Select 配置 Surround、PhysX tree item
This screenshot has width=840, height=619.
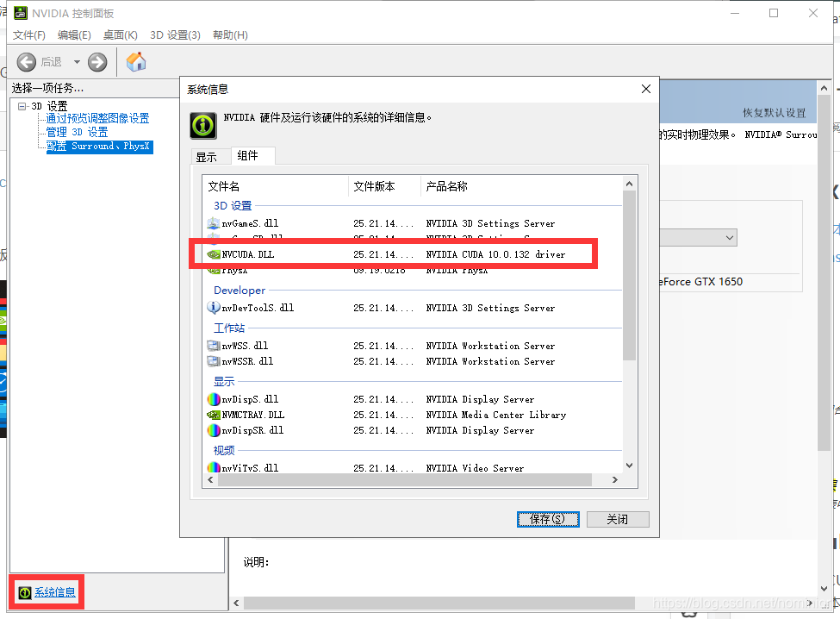point(100,147)
